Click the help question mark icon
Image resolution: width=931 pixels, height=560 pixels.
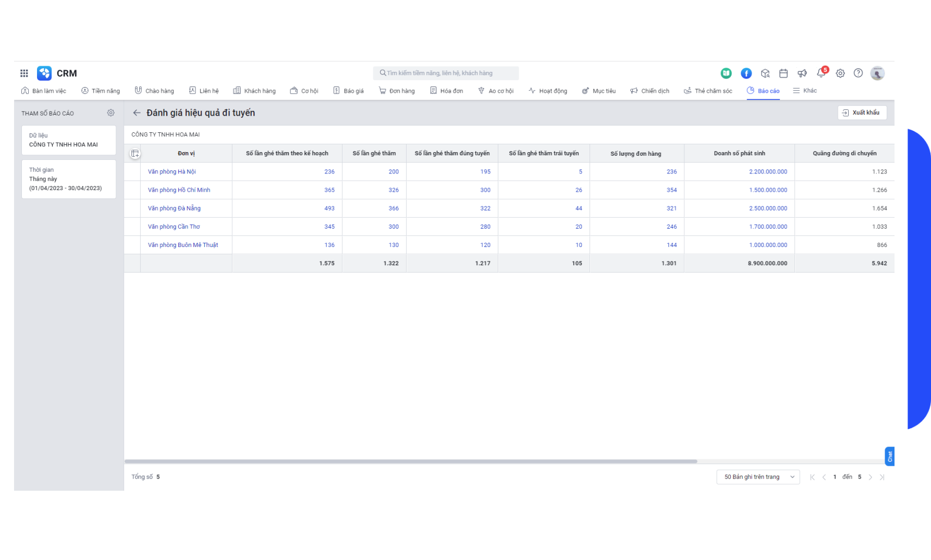[858, 73]
